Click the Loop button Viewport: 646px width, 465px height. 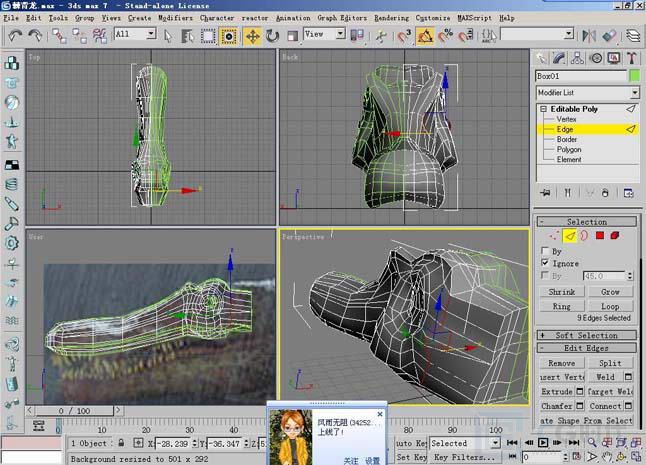610,306
